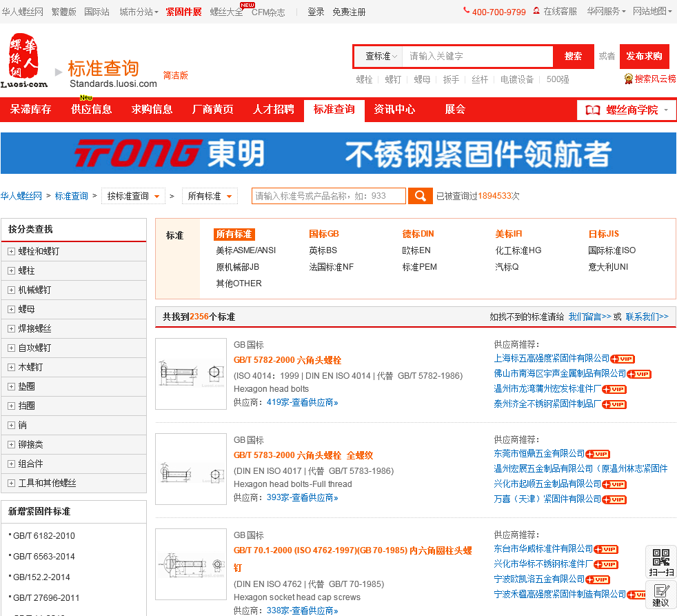
Task: Click the Luosi.com red seal logo
Action: point(23,60)
